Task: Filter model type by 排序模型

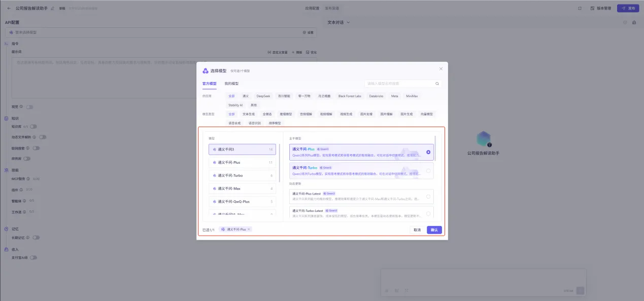Action: pyautogui.click(x=275, y=123)
